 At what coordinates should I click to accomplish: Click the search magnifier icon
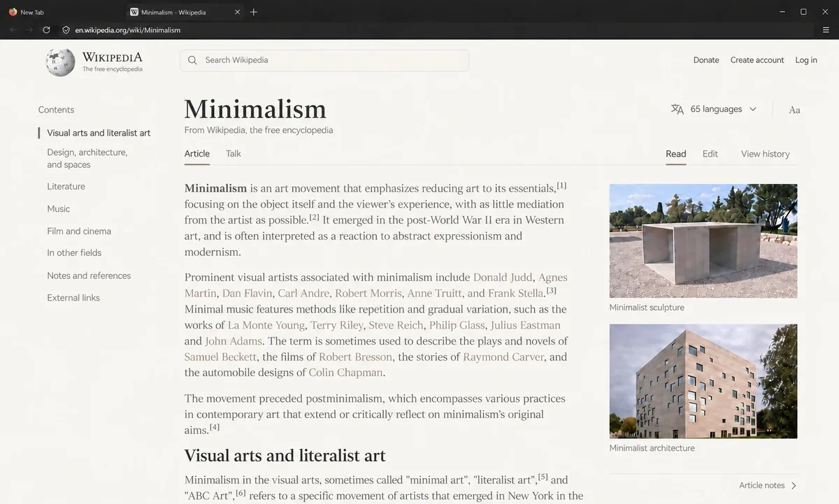click(x=192, y=60)
